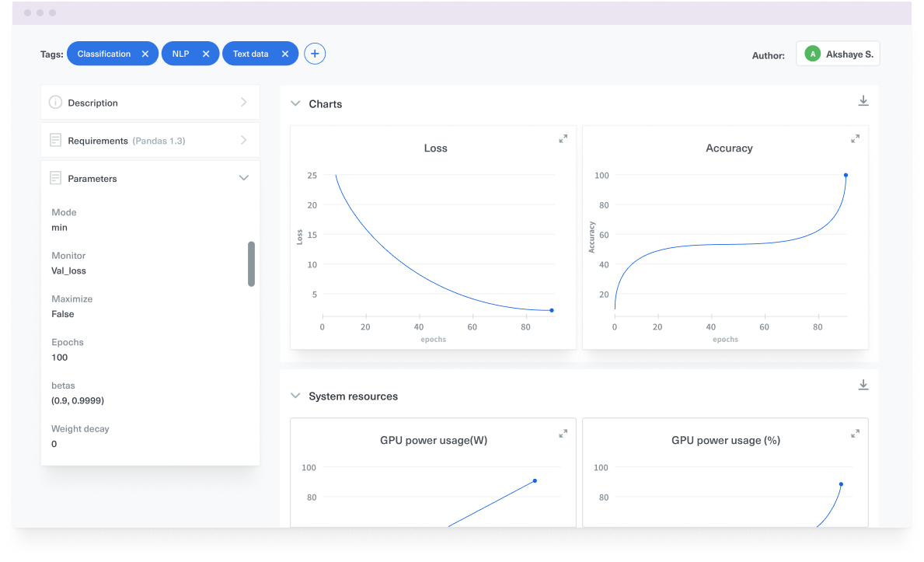Remove the Classification tag
Screen dimensions: 924x562
click(145, 54)
